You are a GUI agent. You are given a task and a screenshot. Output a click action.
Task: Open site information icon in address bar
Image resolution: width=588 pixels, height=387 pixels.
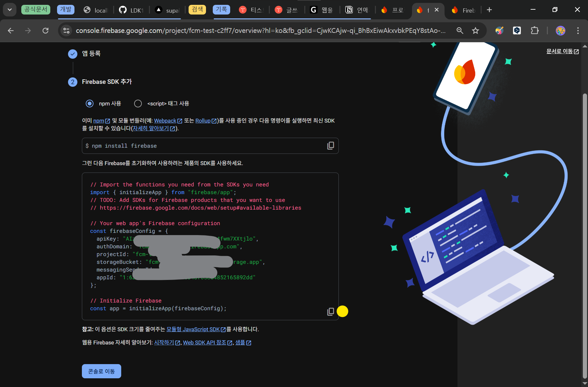[66, 31]
